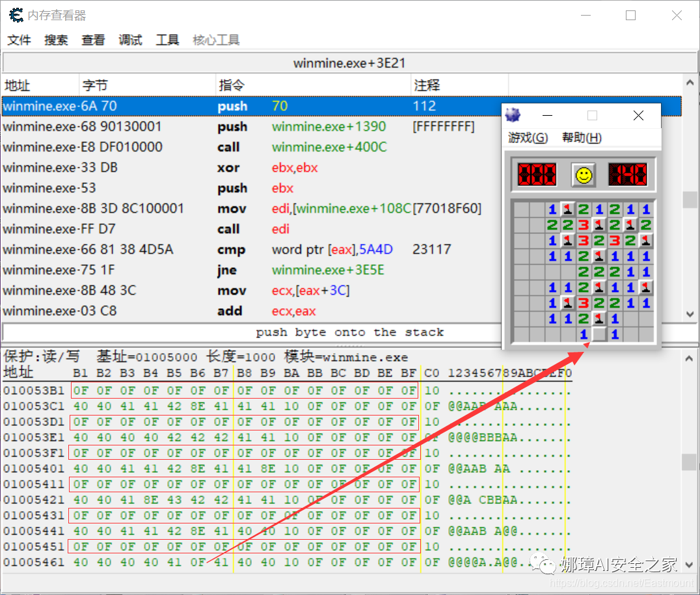Click the Minesweeper smiley face reset button

tap(584, 174)
